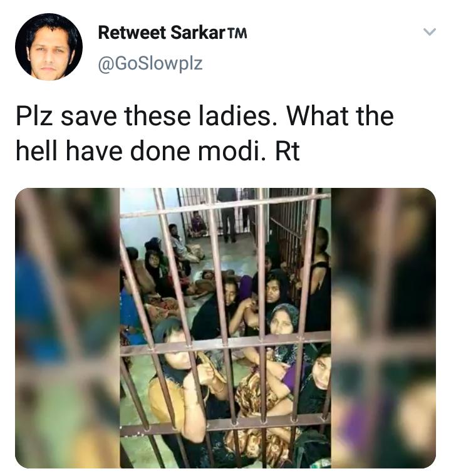This screenshot has width=451, height=476.
Task: Visit the @GoSlowplz handle link
Action: point(150,63)
